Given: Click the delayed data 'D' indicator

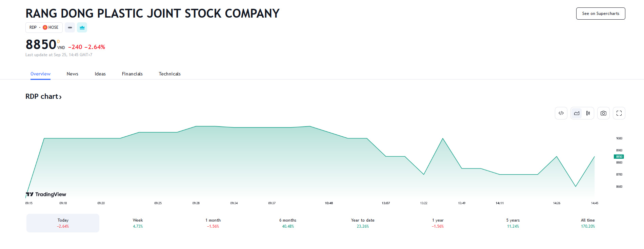Looking at the screenshot, I should click(x=59, y=42).
